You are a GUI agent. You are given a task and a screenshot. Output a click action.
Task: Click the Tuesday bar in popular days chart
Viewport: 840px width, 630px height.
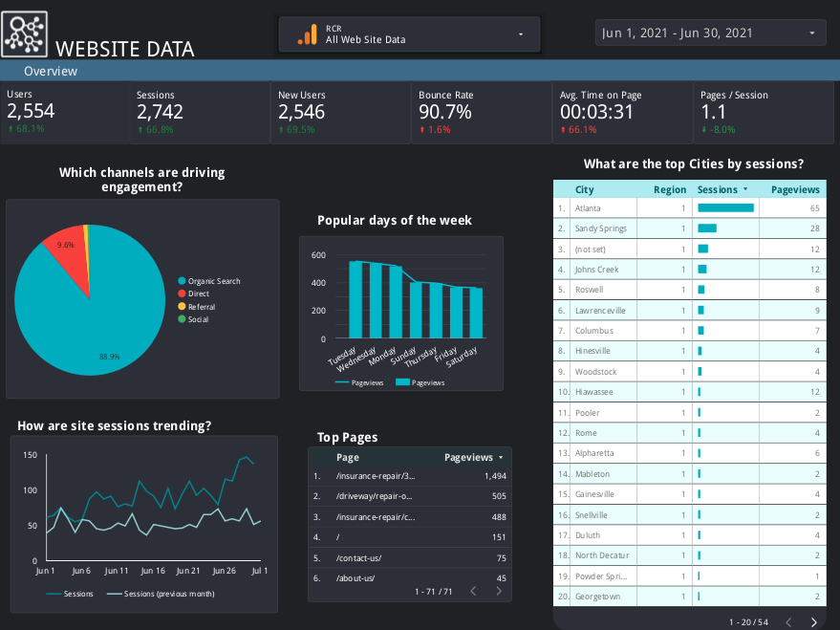tap(355, 299)
